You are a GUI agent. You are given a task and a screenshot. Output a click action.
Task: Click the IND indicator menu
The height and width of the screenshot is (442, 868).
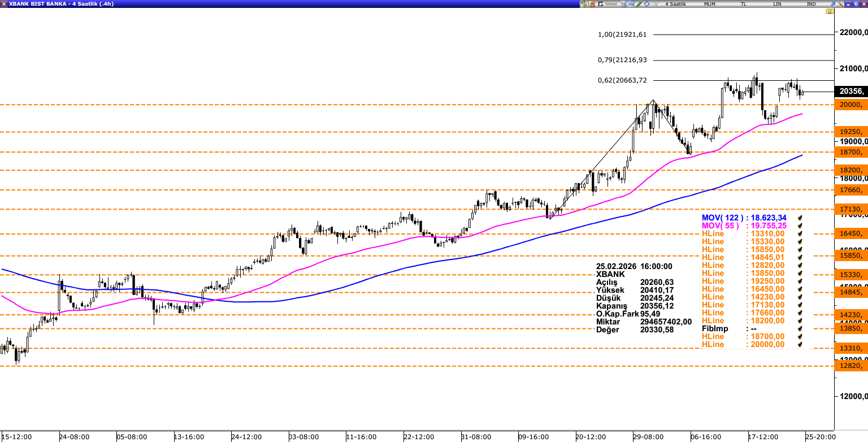pyautogui.click(x=811, y=4)
